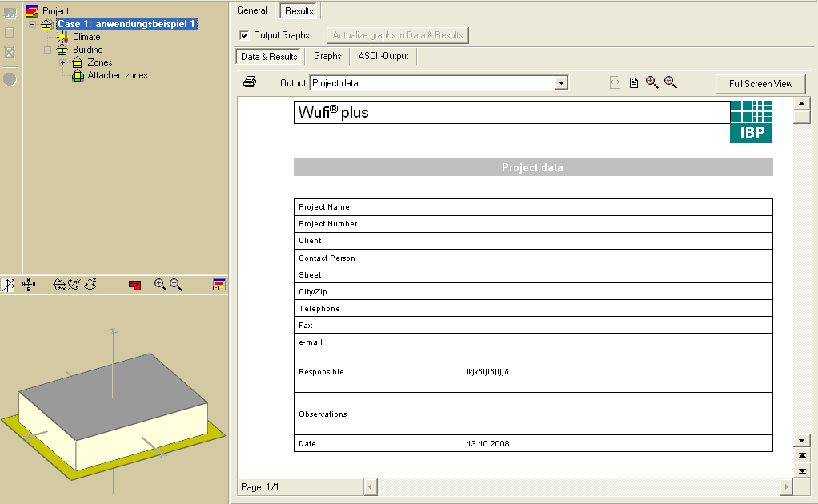Image resolution: width=818 pixels, height=504 pixels.
Task: Open the Output dropdown arrow
Action: click(x=561, y=83)
